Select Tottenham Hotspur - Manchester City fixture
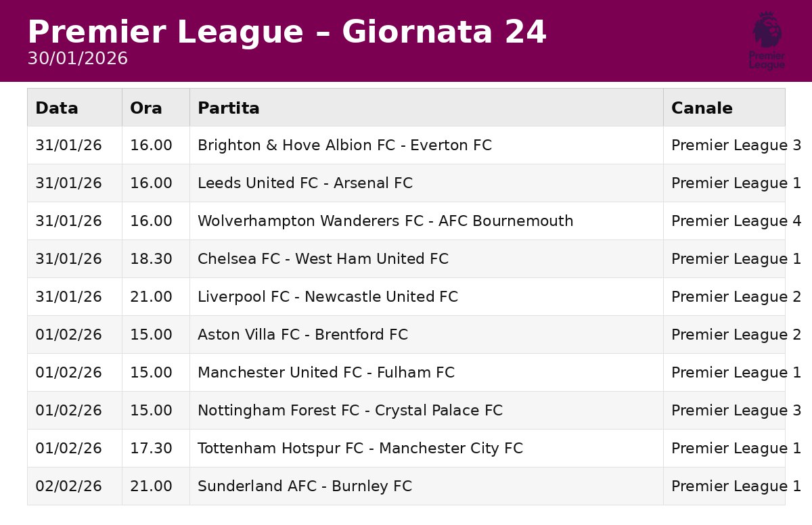This screenshot has width=812, height=525. [406, 448]
